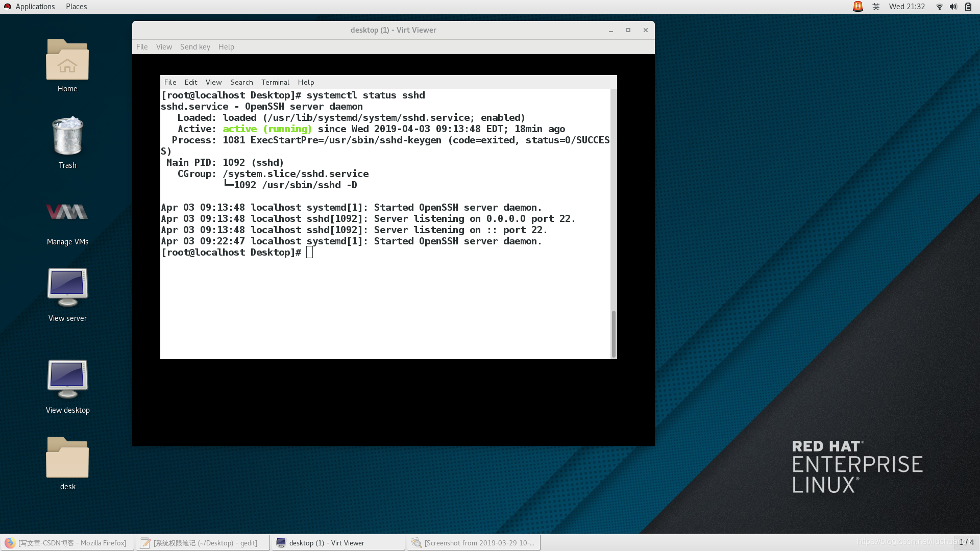
Task: Click 'Server listening on 0.0.0.0 port 22' line
Action: click(x=368, y=219)
